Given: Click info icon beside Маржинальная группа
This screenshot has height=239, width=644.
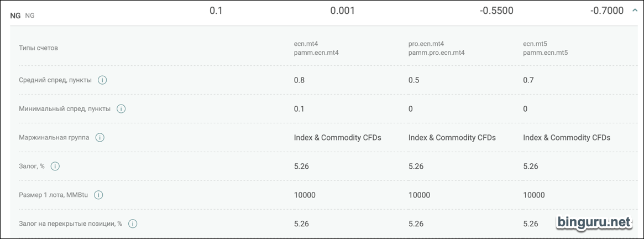Looking at the screenshot, I should click(x=100, y=138).
